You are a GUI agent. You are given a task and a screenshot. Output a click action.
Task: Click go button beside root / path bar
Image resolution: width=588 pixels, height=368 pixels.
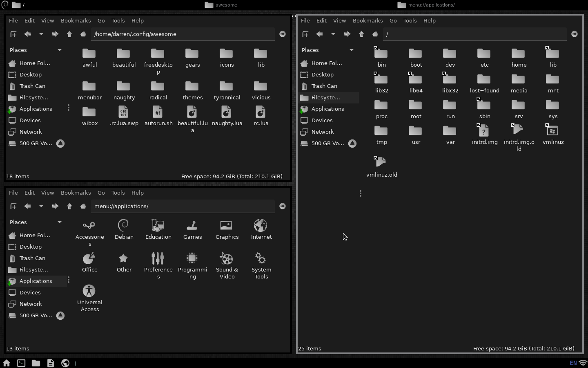coord(575,34)
